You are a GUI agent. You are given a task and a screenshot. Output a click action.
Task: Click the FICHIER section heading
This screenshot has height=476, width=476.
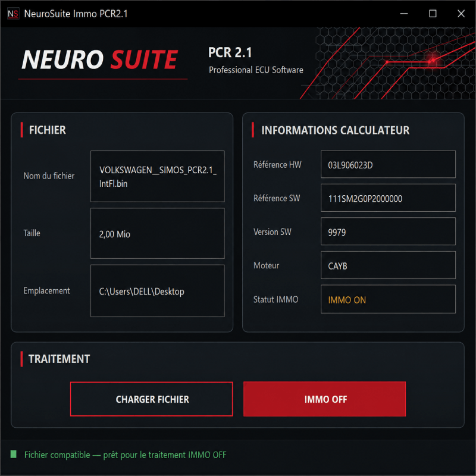[x=48, y=130]
